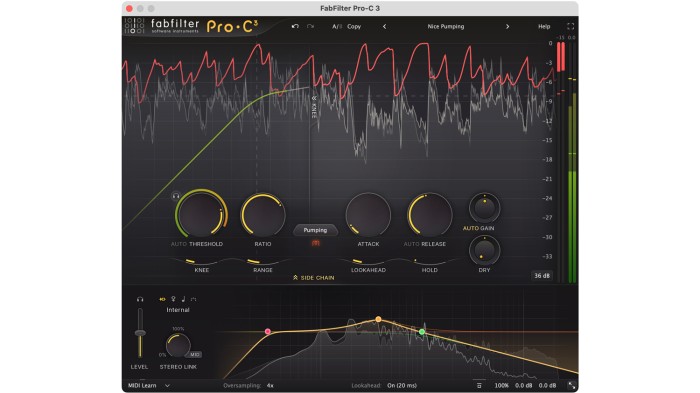
Task: Click the Auto Gain knob
Action: (x=484, y=208)
